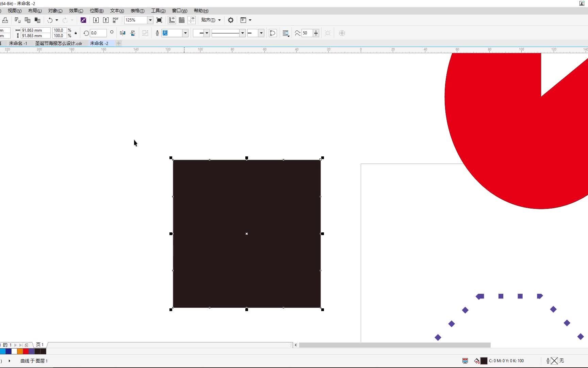The height and width of the screenshot is (368, 588).
Task: Open the zoom level 125% dropdown
Action: click(150, 20)
